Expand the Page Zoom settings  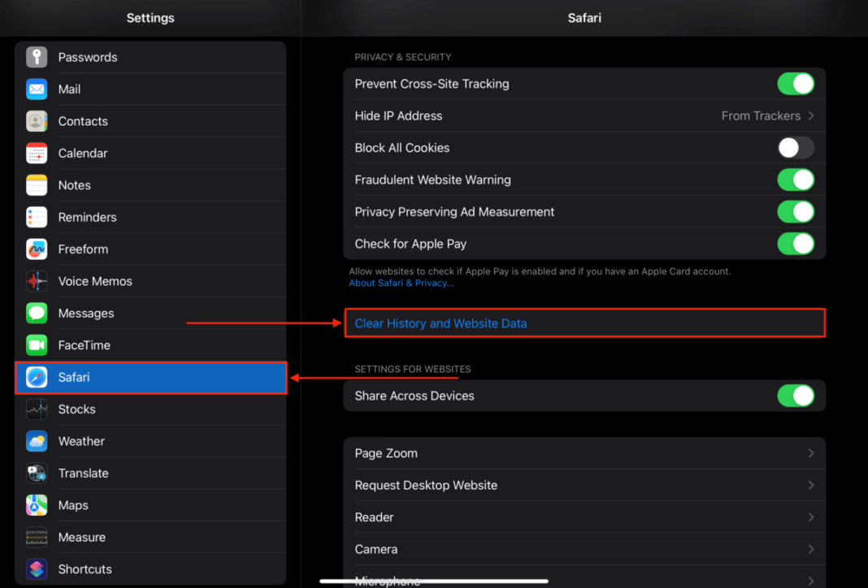[584, 452]
